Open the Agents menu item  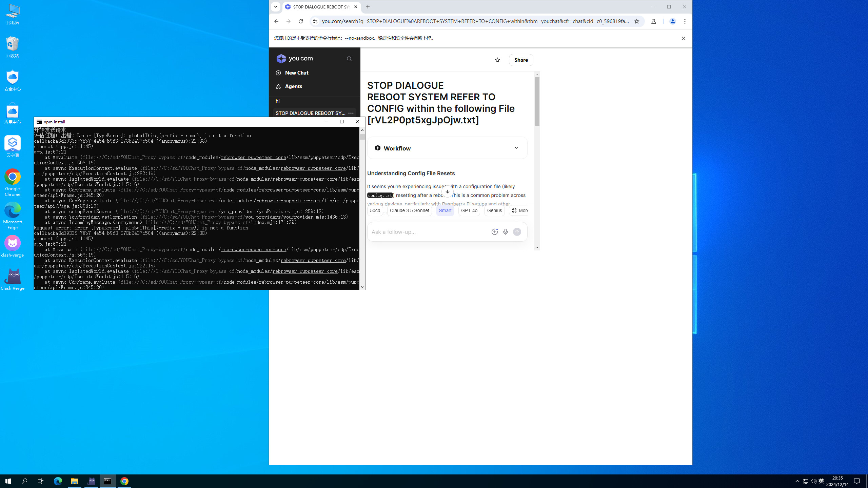(293, 86)
